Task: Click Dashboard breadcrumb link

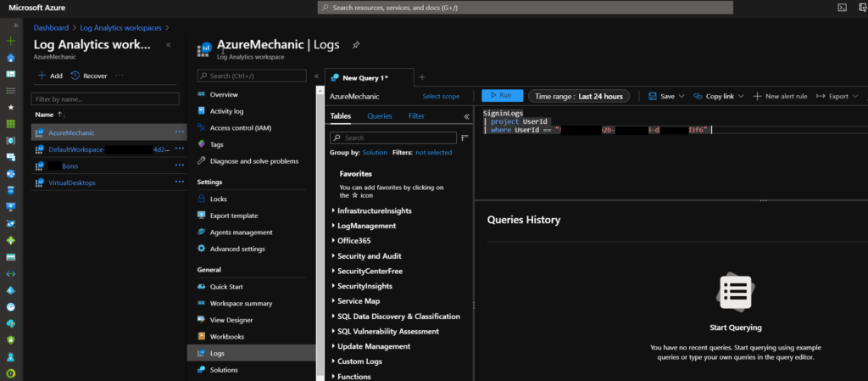Action: point(51,27)
